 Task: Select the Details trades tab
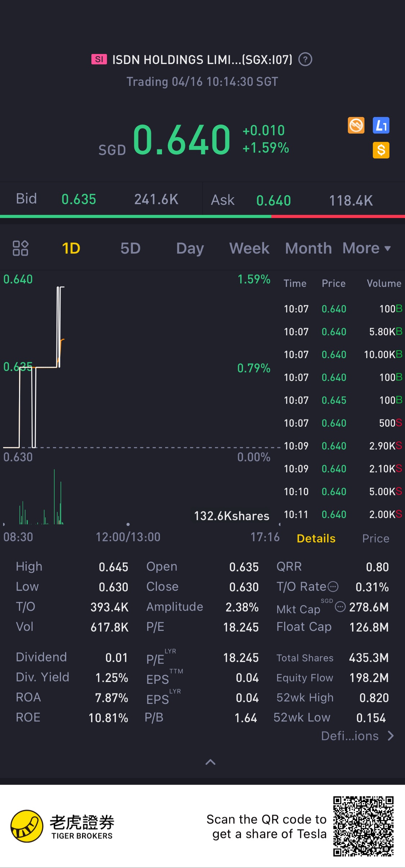pyautogui.click(x=316, y=538)
